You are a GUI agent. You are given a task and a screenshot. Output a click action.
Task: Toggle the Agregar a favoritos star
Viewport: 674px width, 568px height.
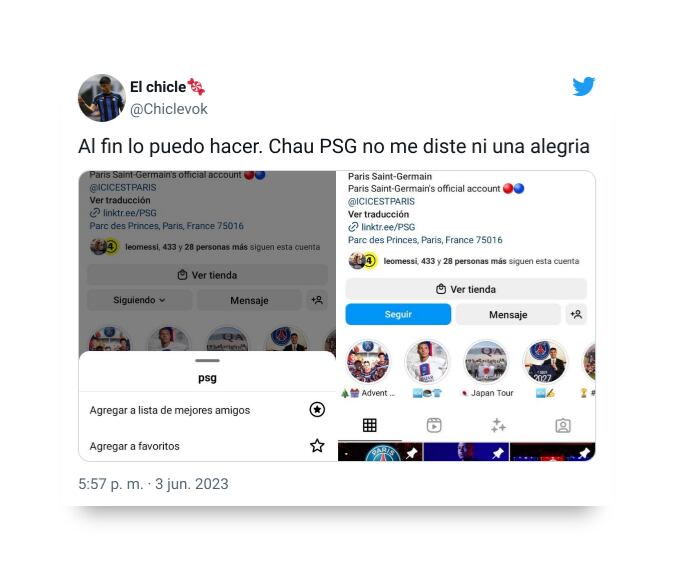pos(317,445)
